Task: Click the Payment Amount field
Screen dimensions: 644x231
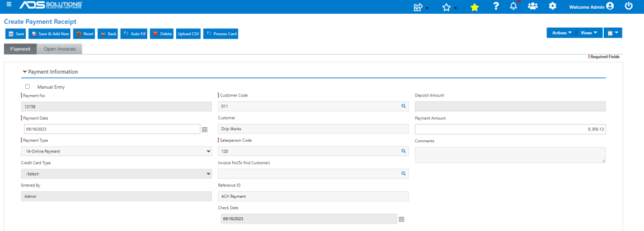Action: (x=510, y=129)
